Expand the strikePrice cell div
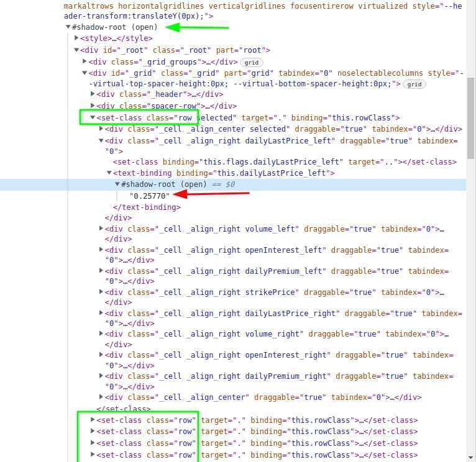This screenshot has height=462, width=476. (x=101, y=292)
